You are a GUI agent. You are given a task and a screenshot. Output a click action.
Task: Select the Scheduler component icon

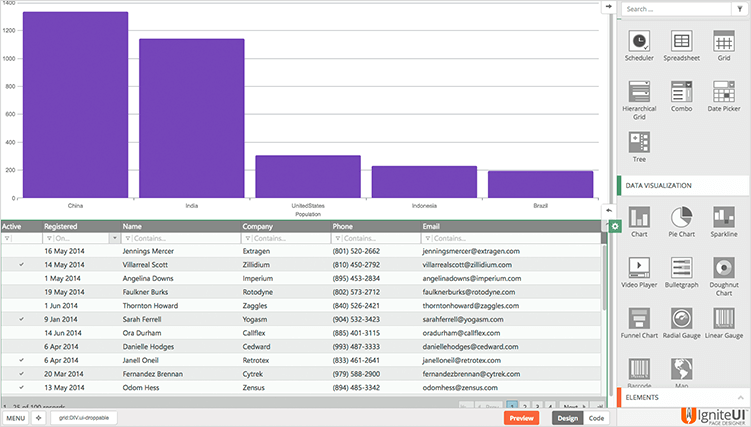click(639, 41)
